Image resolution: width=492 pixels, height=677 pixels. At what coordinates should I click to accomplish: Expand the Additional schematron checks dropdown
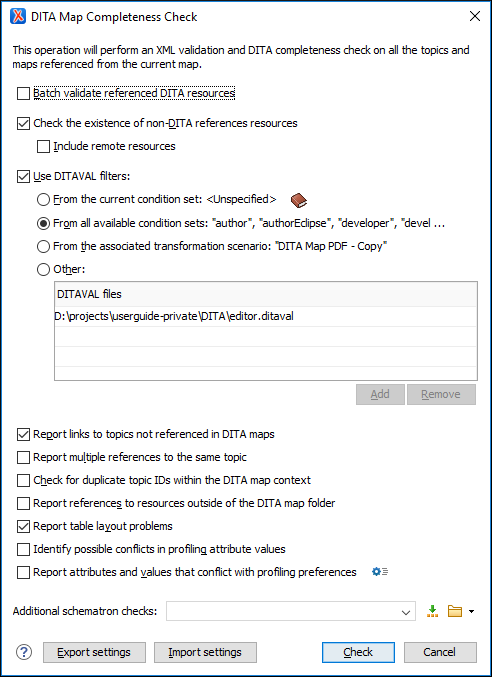coord(406,612)
